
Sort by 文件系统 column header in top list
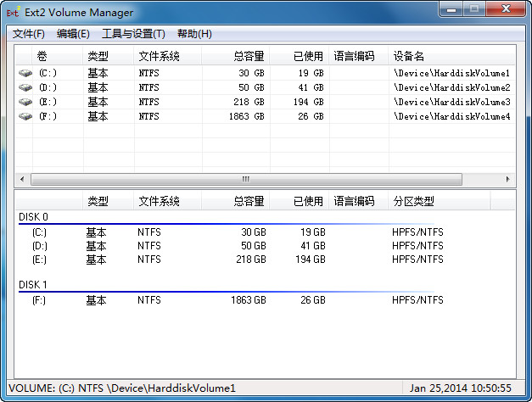(168, 56)
